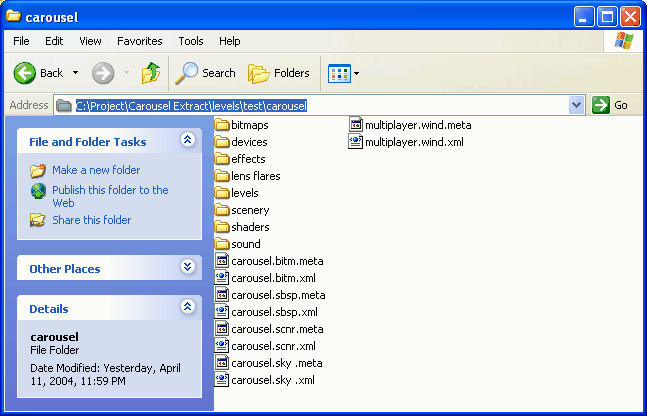Select the bitmaps folder icon
Image resolution: width=647 pixels, height=416 pixels.
coord(222,125)
